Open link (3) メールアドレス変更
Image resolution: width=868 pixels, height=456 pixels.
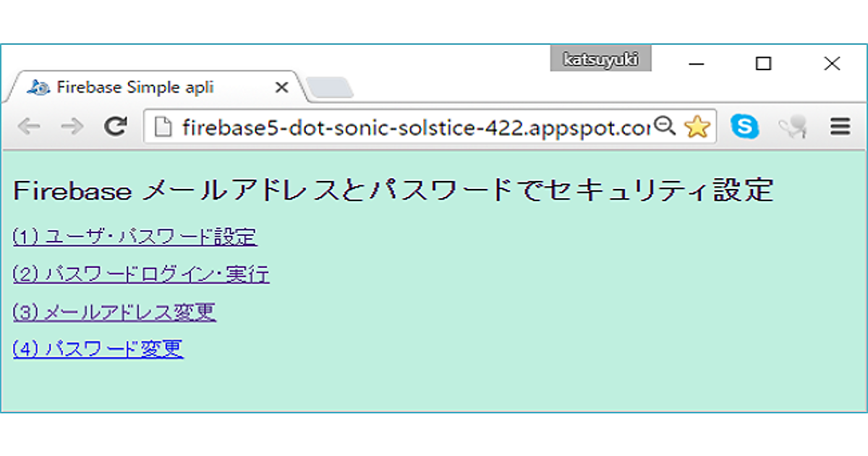click(114, 312)
